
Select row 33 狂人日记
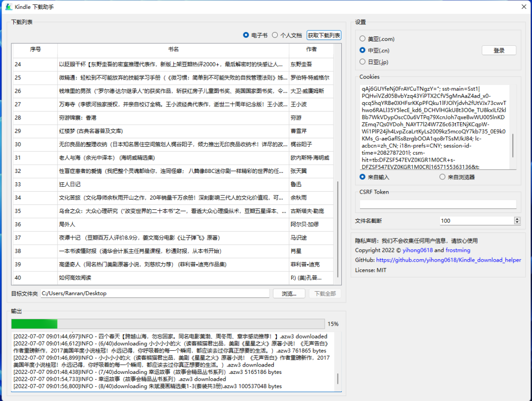(173, 184)
